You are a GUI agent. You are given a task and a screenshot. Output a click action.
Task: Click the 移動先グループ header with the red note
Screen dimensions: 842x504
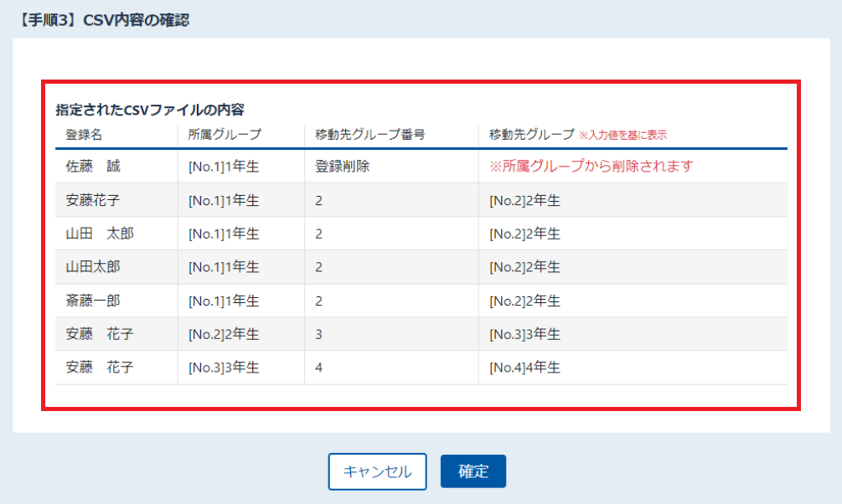pyautogui.click(x=578, y=135)
